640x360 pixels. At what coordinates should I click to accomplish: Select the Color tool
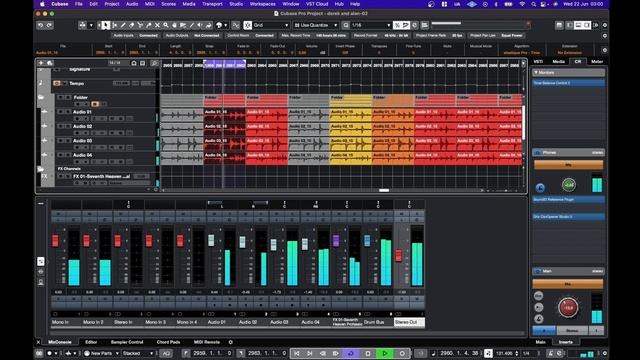[209, 25]
